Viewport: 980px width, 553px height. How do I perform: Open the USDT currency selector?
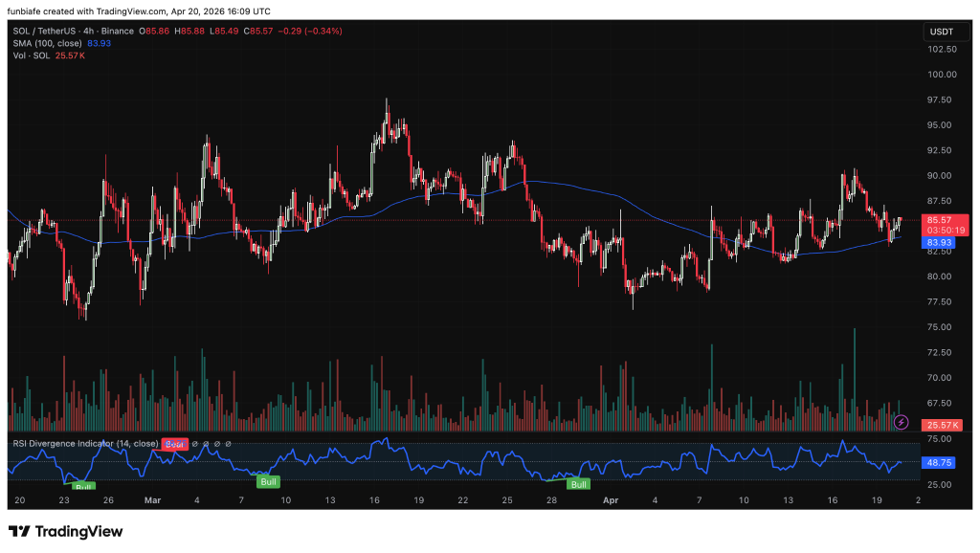click(937, 32)
